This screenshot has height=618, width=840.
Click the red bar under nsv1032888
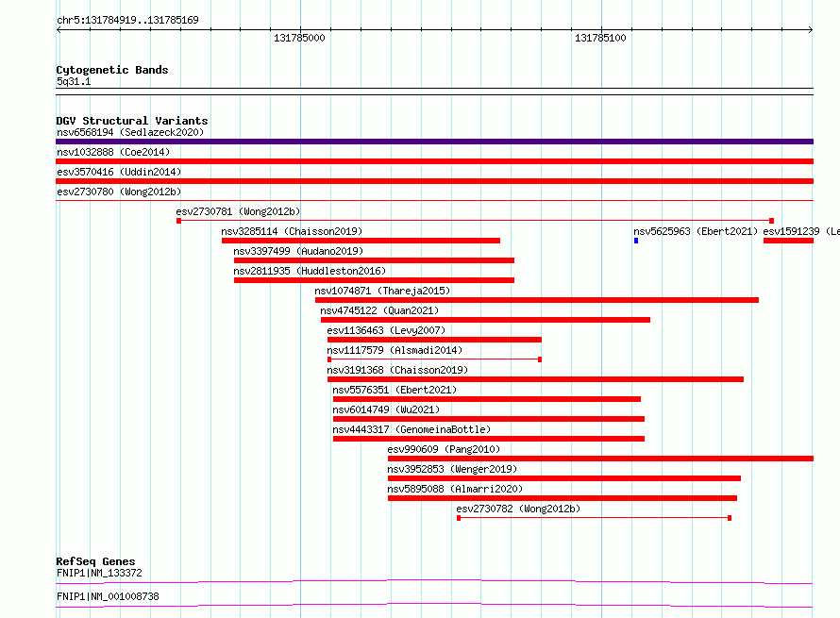point(434,161)
